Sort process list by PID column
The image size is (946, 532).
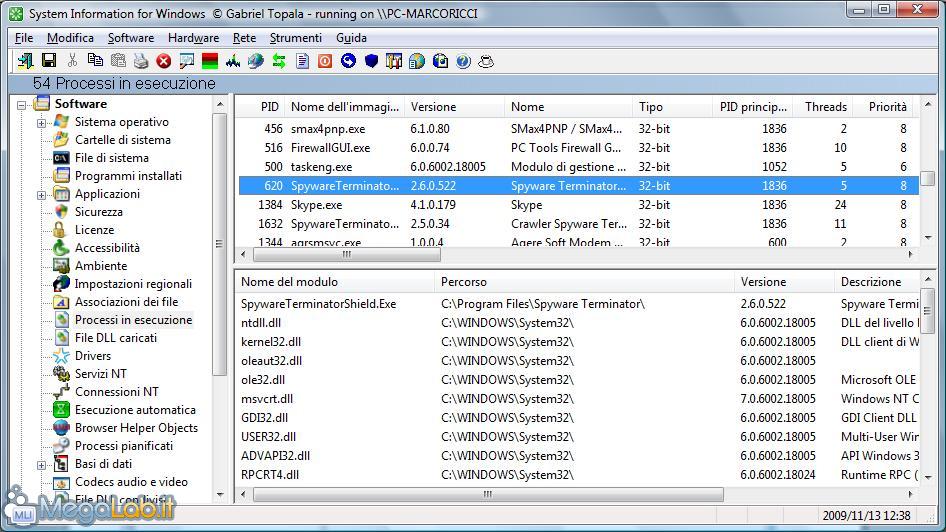pos(260,107)
